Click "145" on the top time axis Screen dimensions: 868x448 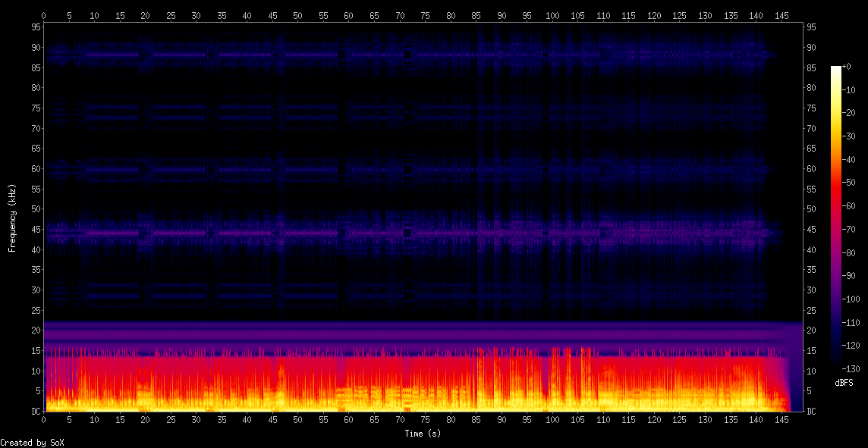click(782, 16)
